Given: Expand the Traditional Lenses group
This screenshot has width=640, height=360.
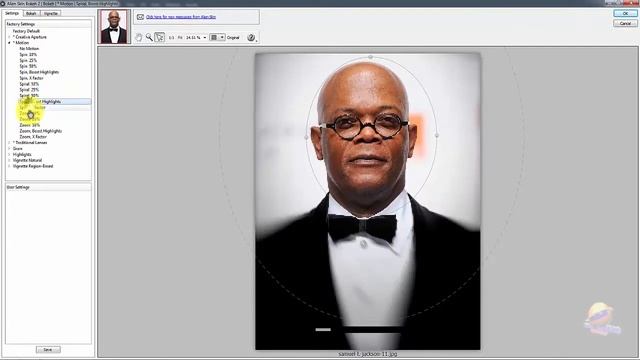Looking at the screenshot, I should [9, 143].
